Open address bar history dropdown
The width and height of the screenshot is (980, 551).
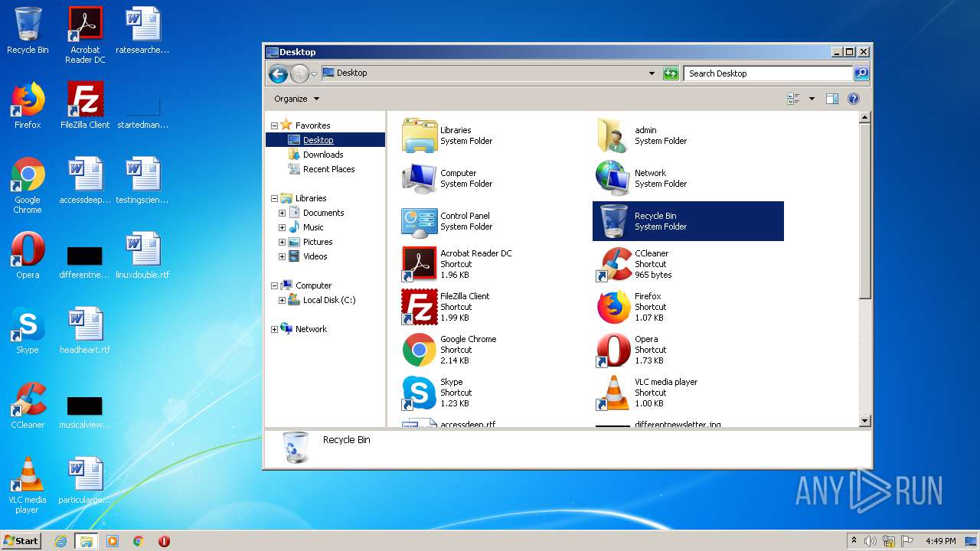click(x=652, y=73)
